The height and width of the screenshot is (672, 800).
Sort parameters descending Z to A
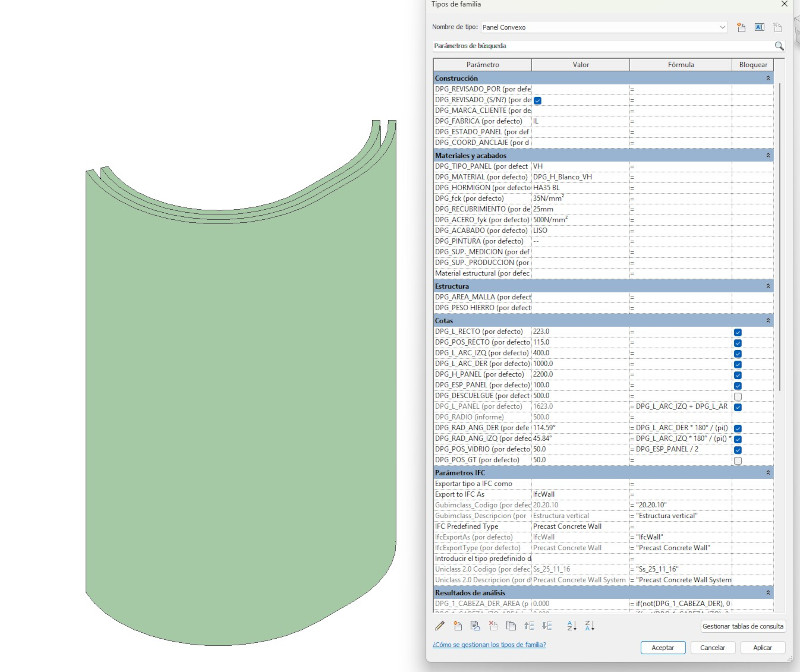[x=589, y=626]
